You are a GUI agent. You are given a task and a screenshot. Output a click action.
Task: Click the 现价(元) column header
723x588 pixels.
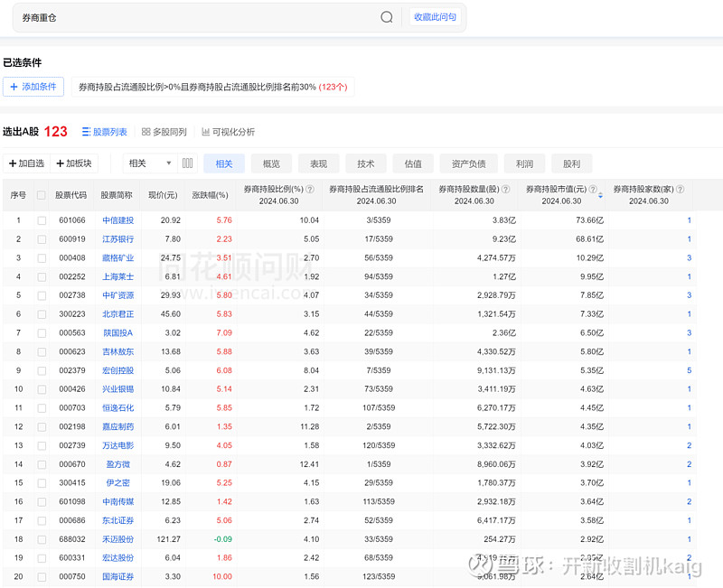163,195
